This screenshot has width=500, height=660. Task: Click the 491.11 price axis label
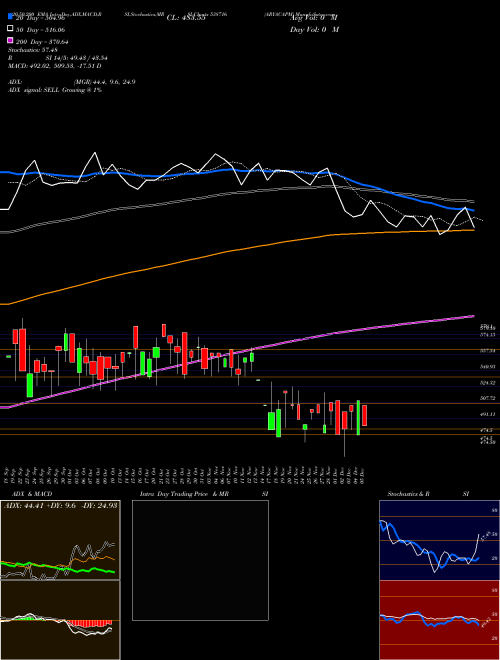[487, 414]
